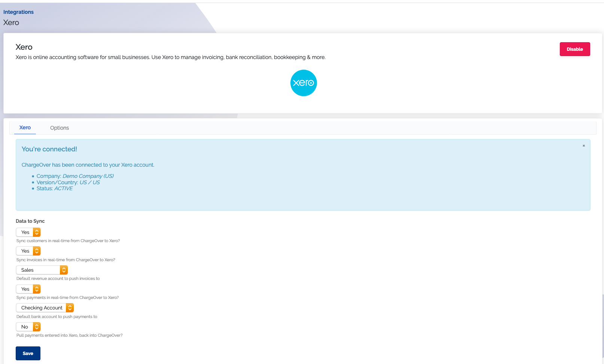Change the Sales default revenue account

click(x=42, y=270)
